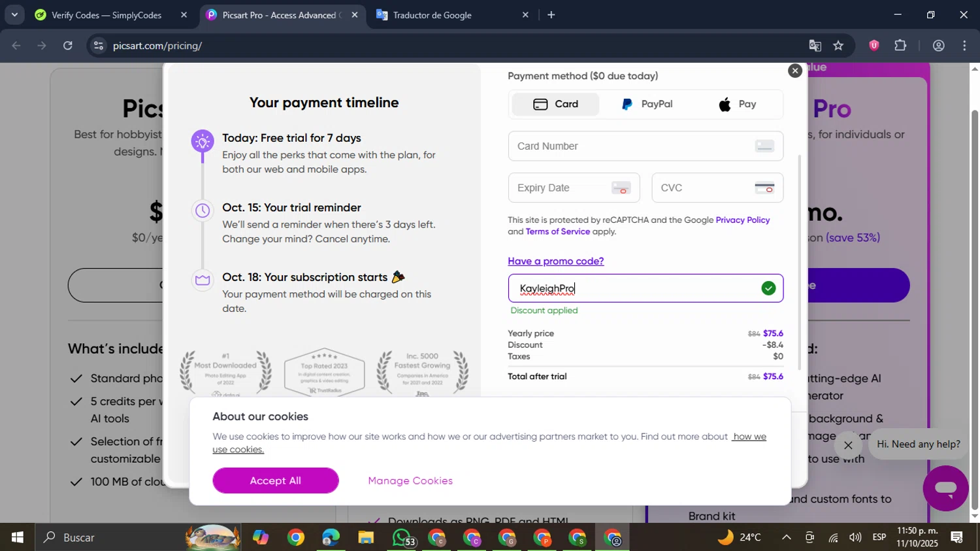The height and width of the screenshot is (551, 980).
Task: Click the Top Rated 2023 badge
Action: pyautogui.click(x=324, y=373)
